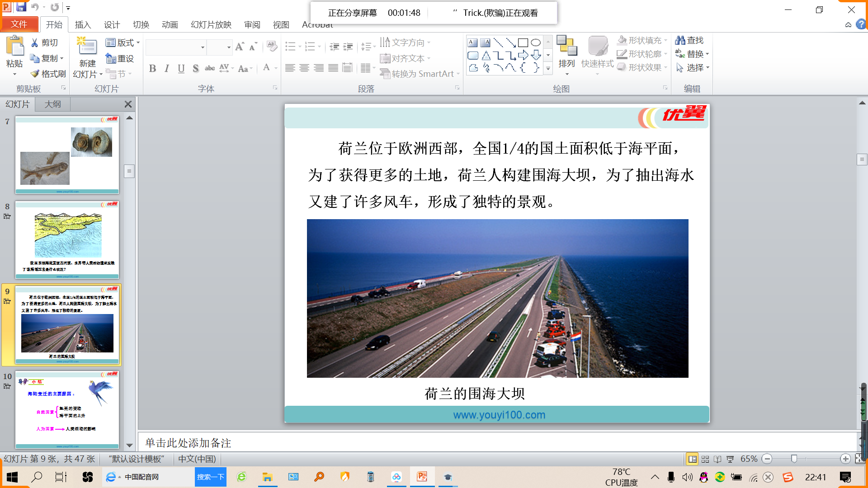This screenshot has width=868, height=488.
Task: Switch to the Outline (大纲) pane tab
Action: tap(53, 104)
